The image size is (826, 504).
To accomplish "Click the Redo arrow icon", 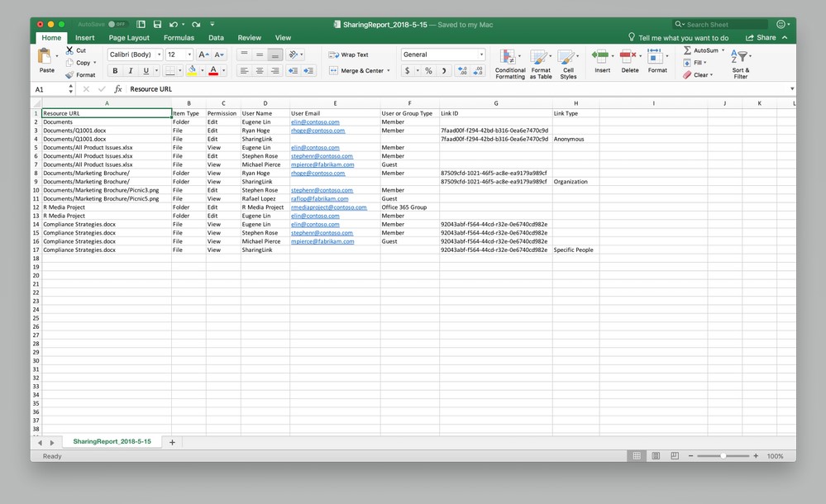I will [196, 24].
